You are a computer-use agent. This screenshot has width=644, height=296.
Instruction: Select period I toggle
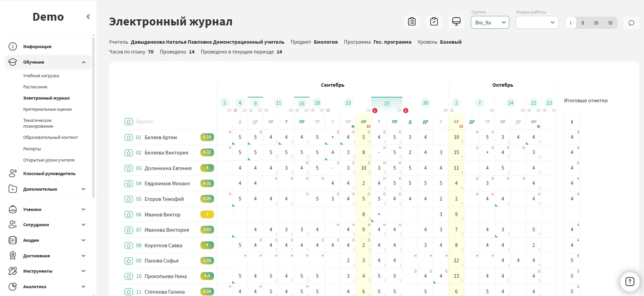click(570, 23)
